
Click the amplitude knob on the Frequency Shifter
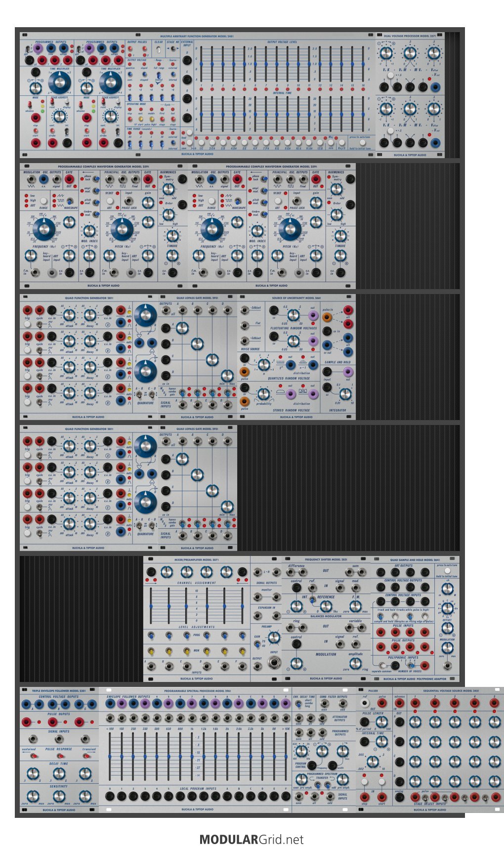(x=355, y=663)
